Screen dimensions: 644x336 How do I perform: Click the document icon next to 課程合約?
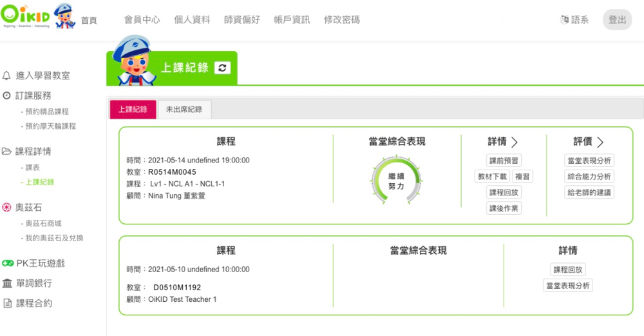[x=7, y=303]
